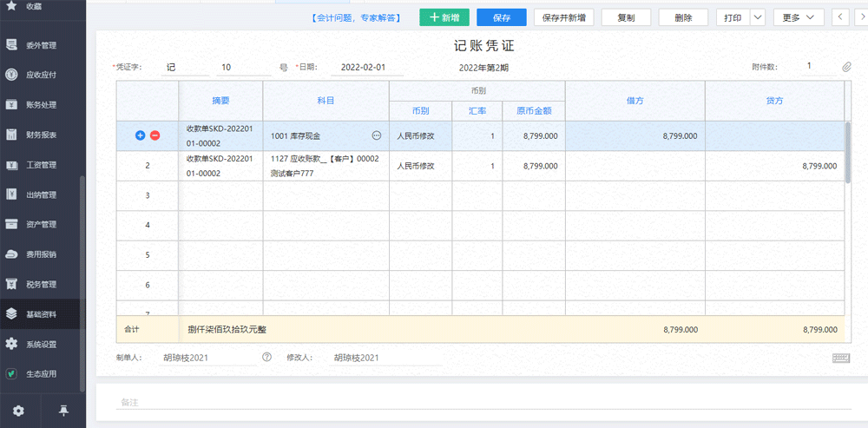The width and height of the screenshot is (868, 428).
Task: Click row 2 credit amount 8,799.000
Action: pos(774,166)
